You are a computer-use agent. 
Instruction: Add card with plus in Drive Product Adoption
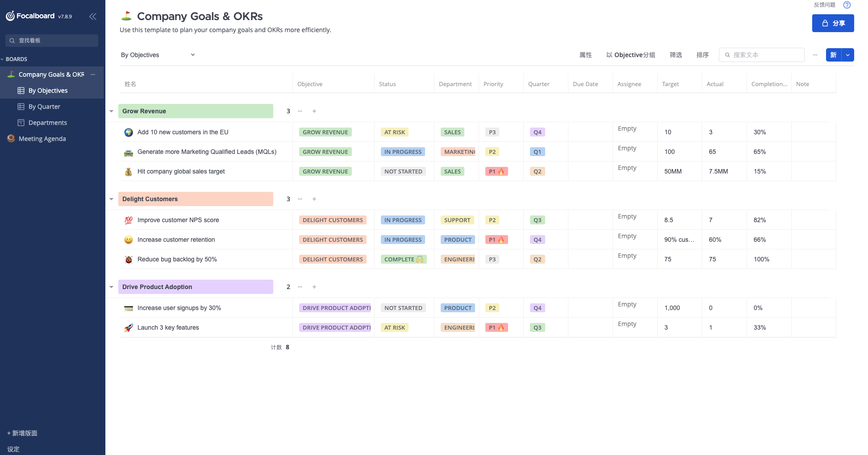point(314,287)
